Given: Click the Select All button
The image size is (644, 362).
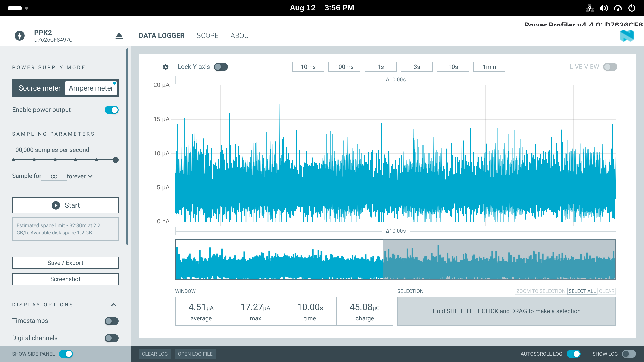Looking at the screenshot, I should pos(582,291).
